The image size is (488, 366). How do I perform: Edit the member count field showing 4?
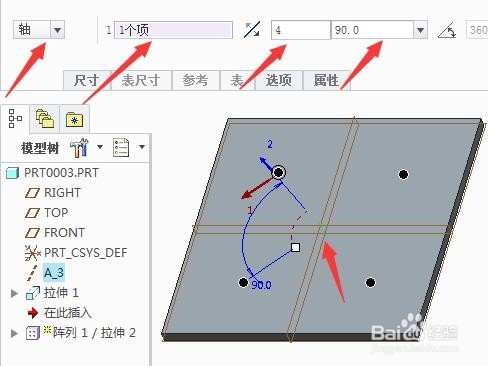(301, 30)
